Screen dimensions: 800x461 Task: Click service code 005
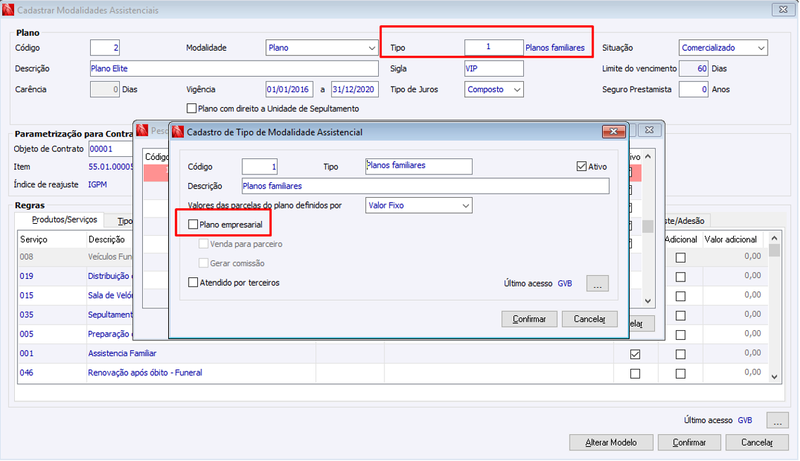(x=27, y=334)
